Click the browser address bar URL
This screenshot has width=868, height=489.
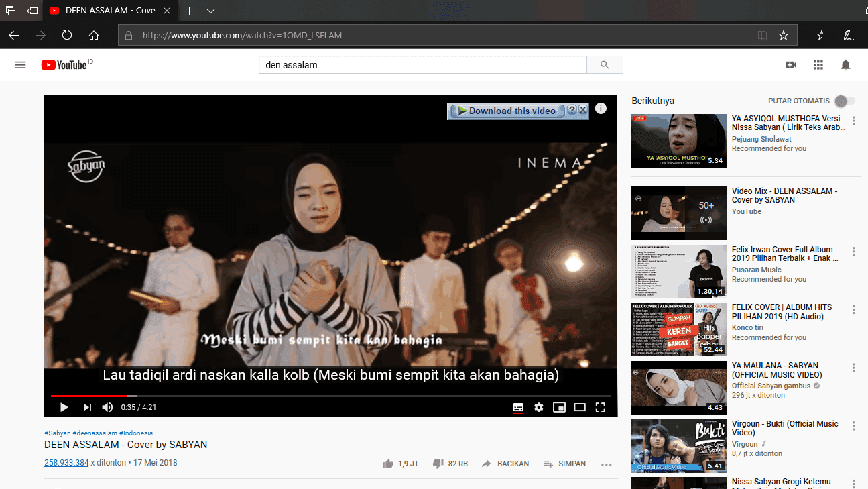pos(242,35)
